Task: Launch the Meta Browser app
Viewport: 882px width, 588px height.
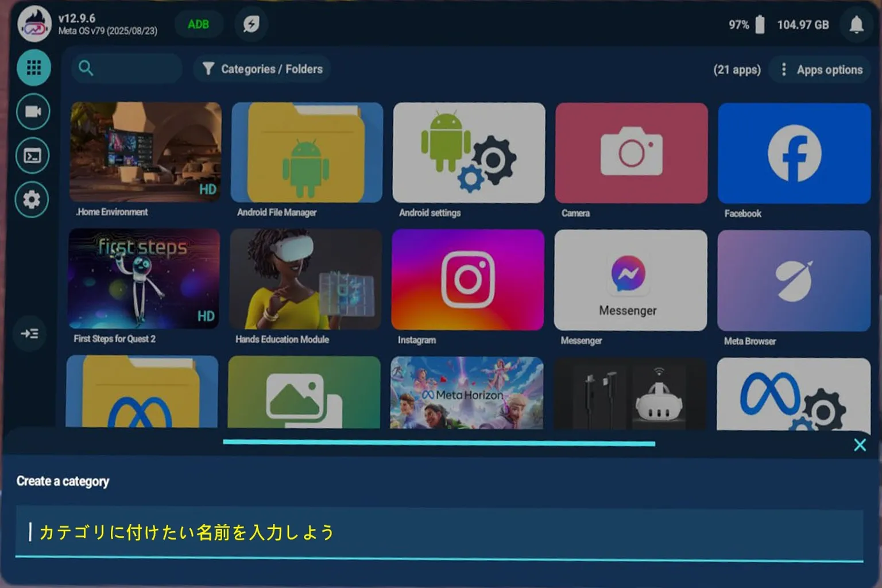Action: click(x=794, y=281)
